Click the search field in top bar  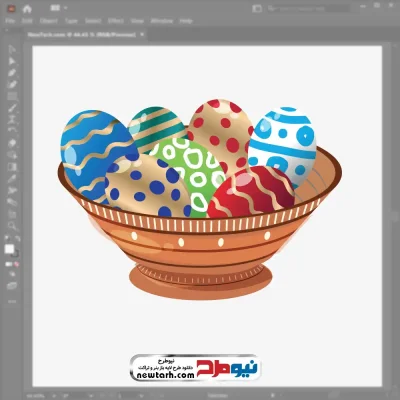308,9
